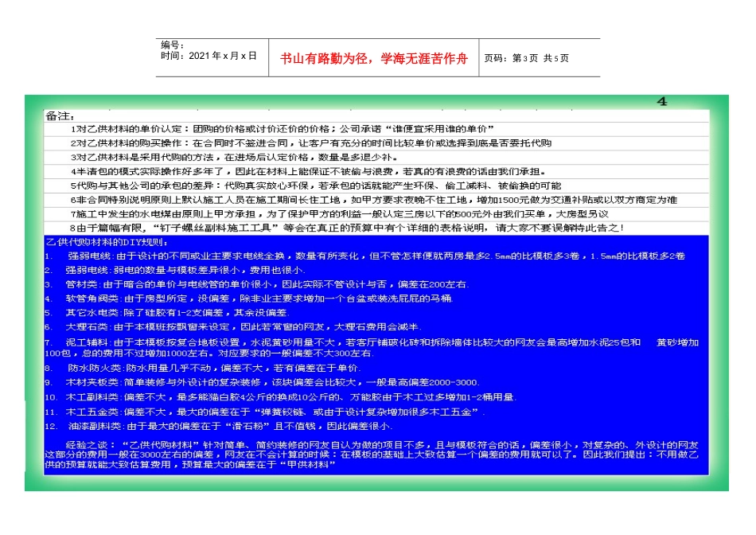Click note row 8 about 由于篇幅有限

click(347, 228)
